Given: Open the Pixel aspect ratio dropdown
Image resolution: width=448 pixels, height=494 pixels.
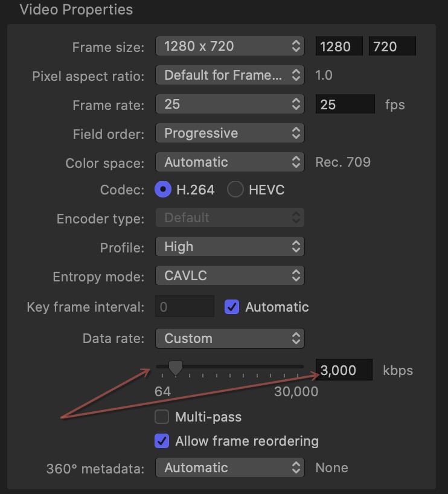Looking at the screenshot, I should (229, 75).
